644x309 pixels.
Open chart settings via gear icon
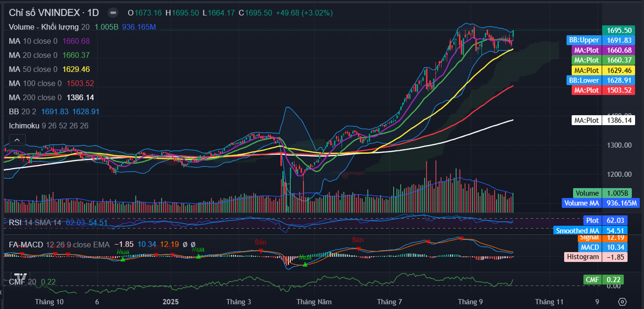[x=622, y=301]
